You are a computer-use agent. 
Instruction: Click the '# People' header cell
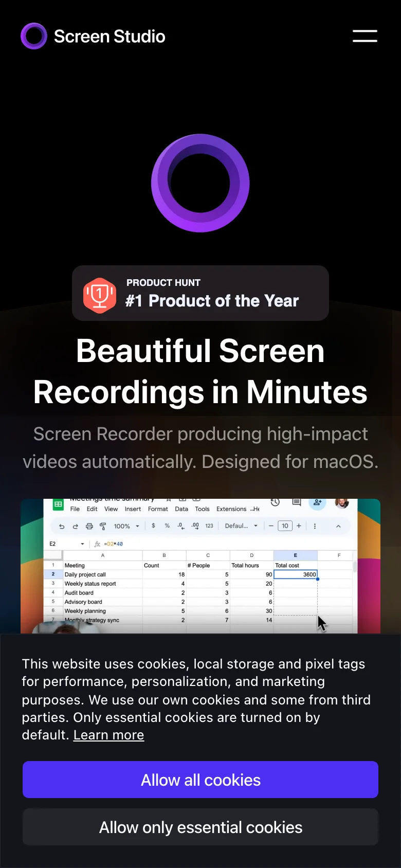(x=208, y=565)
